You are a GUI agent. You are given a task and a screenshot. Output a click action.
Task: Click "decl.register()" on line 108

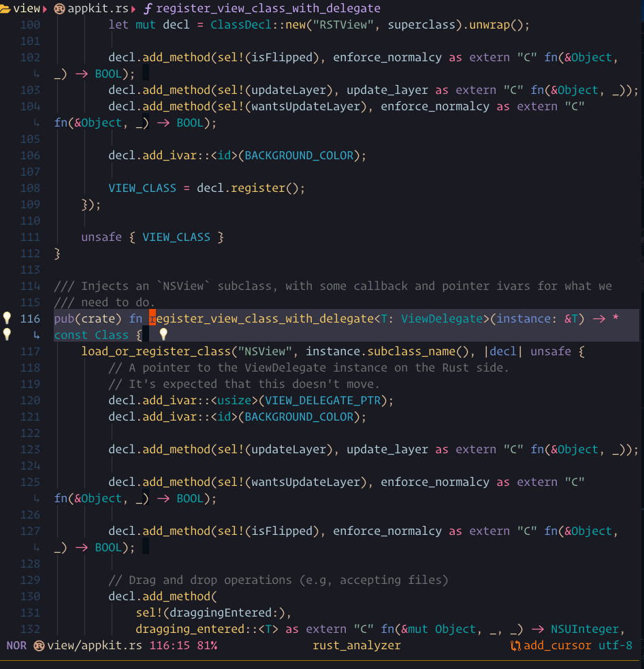(248, 188)
